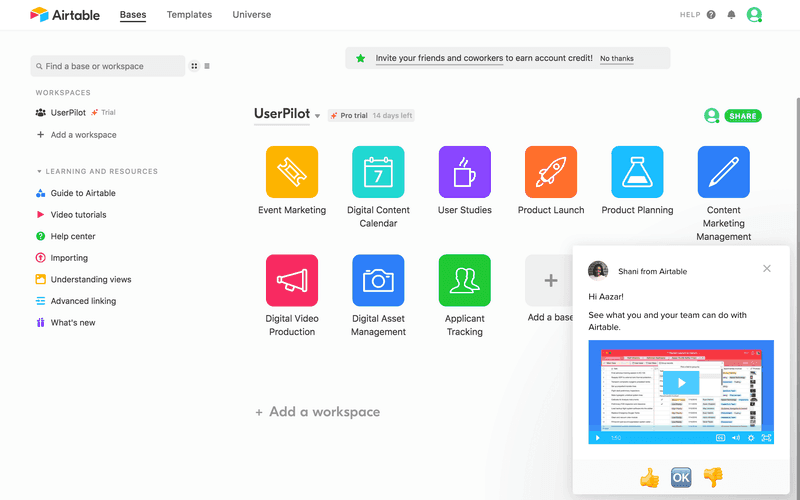Switch to grid view layout icon
The width and height of the screenshot is (800, 500).
[194, 66]
